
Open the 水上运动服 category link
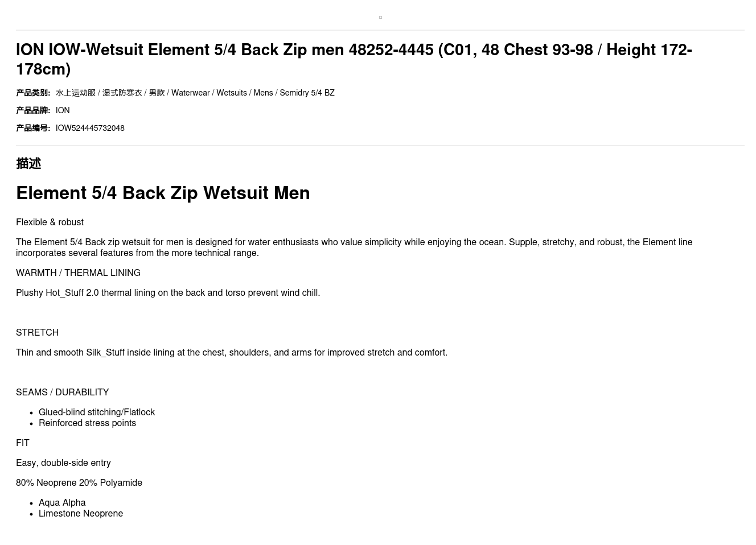76,93
